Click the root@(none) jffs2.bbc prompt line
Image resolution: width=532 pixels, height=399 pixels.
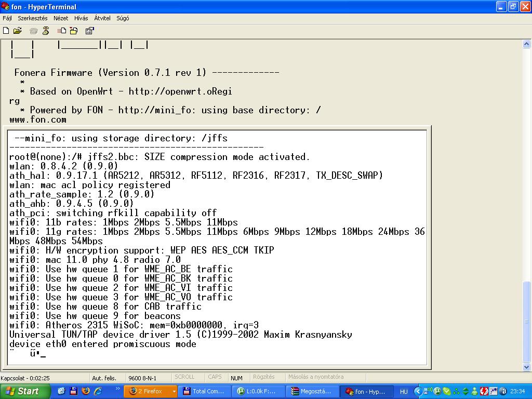159,157
